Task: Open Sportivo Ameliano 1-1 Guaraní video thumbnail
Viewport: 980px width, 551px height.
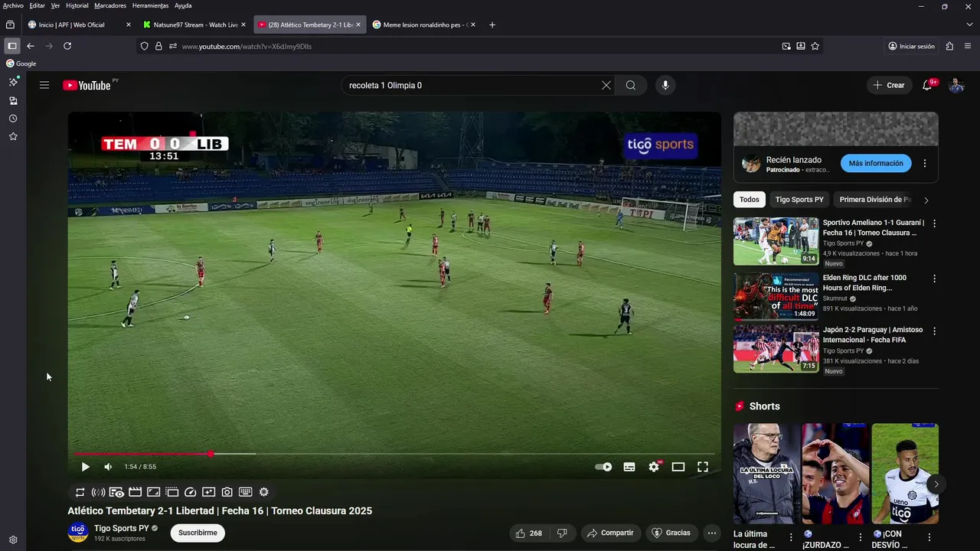Action: 776,241
